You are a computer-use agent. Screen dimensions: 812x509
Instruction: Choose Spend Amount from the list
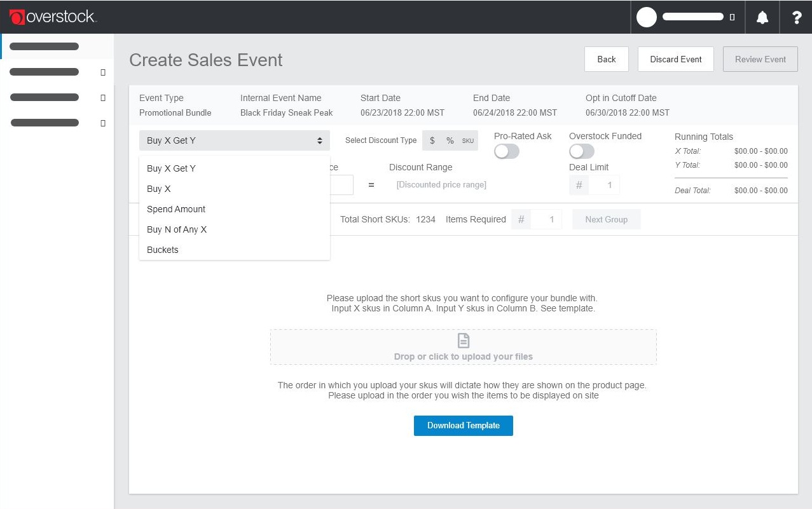coord(176,209)
